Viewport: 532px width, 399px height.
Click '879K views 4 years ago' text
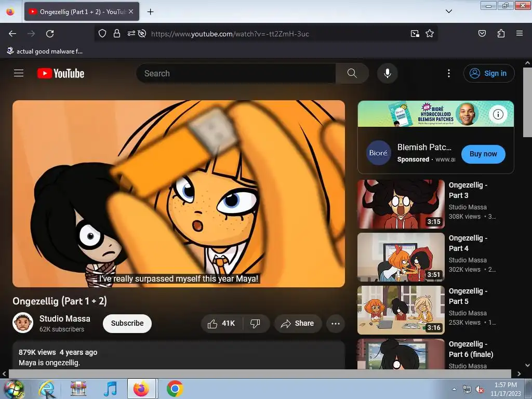pos(58,352)
